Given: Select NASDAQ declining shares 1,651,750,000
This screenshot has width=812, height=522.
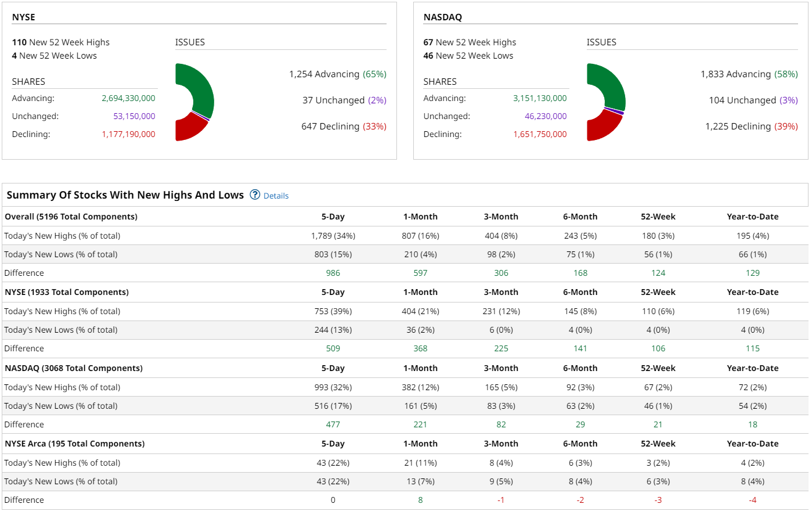Looking at the screenshot, I should (540, 134).
